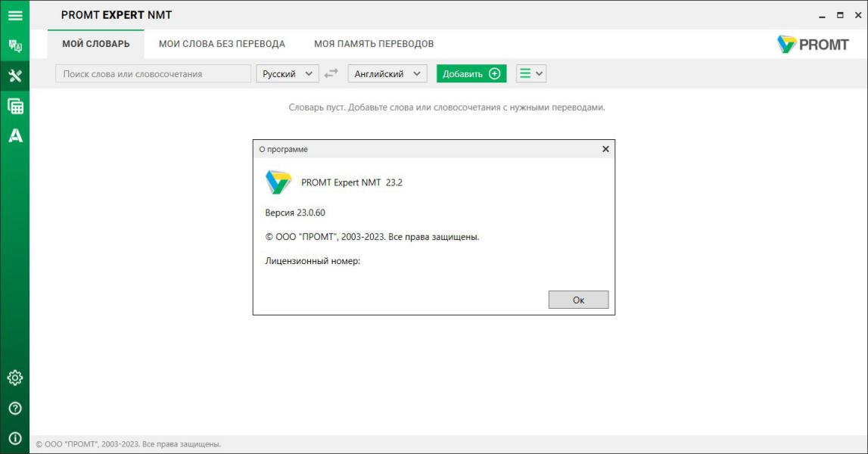Switch to МОЯ ПАМЯТЬ ПЕРЕВОДОВ tab
868x454 pixels.
374,44
